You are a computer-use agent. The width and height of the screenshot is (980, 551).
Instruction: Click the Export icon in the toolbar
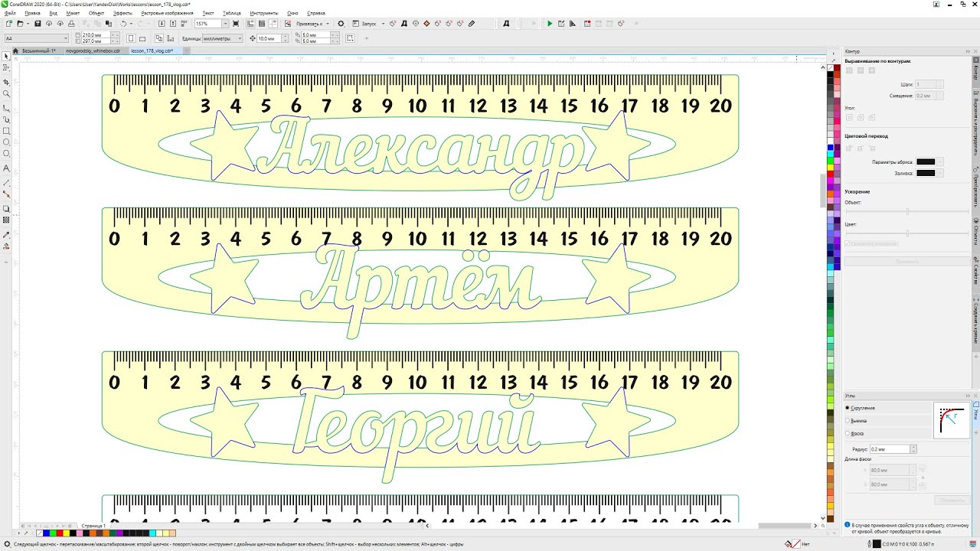(171, 24)
